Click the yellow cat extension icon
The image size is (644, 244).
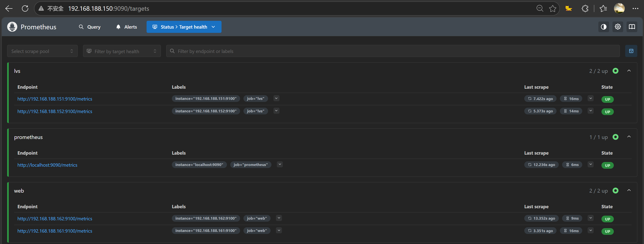pos(569,8)
